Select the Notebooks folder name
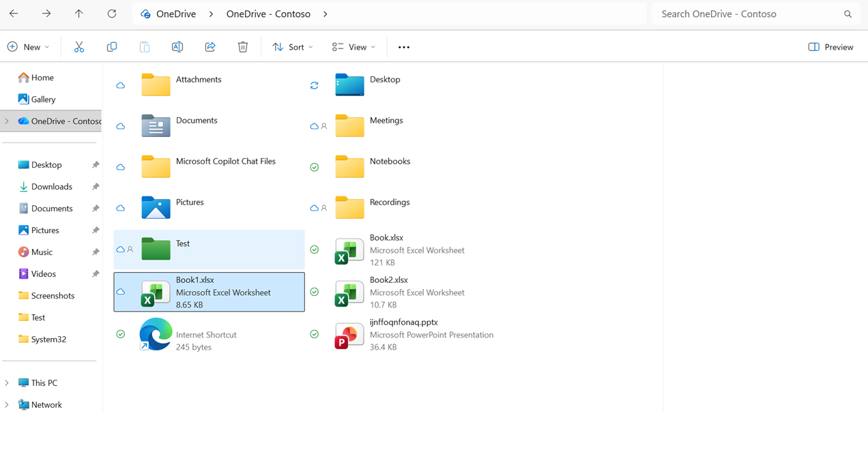868x469 pixels. [390, 162]
